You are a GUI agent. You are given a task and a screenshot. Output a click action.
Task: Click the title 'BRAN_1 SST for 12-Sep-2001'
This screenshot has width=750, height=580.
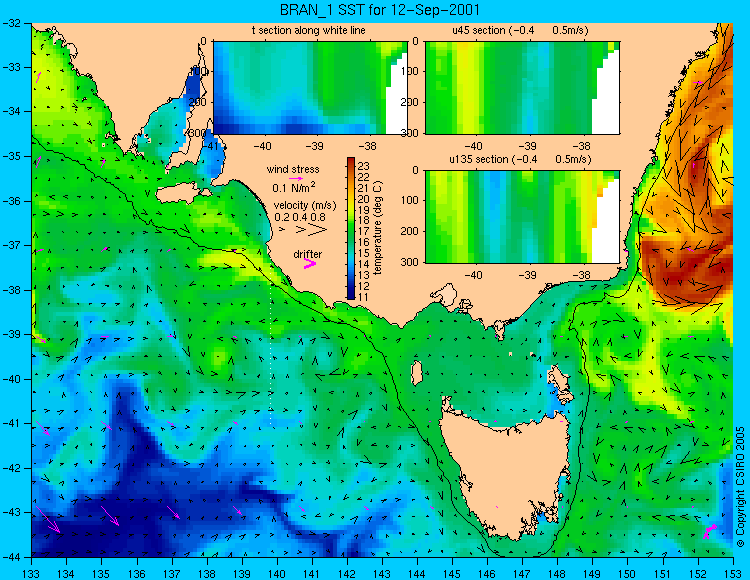tap(379, 10)
